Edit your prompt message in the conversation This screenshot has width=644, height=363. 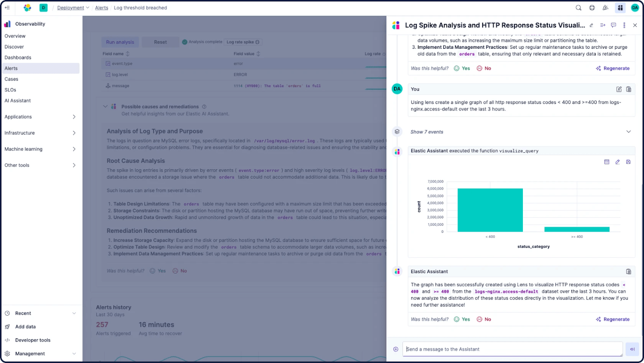pos(619,89)
